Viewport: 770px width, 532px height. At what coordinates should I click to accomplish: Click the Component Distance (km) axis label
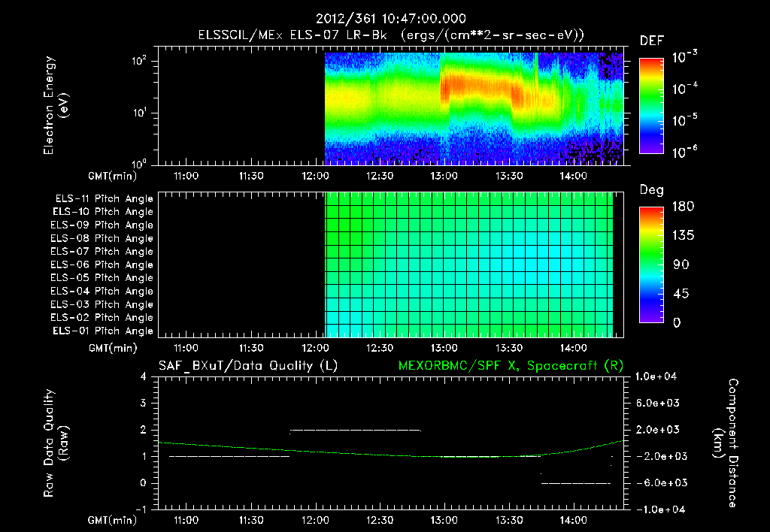point(726,443)
